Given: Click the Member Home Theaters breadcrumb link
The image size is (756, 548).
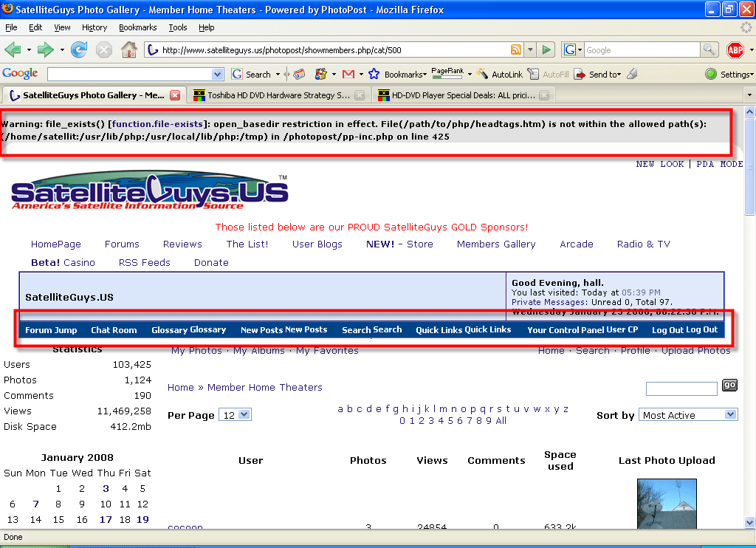Looking at the screenshot, I should click(265, 387).
